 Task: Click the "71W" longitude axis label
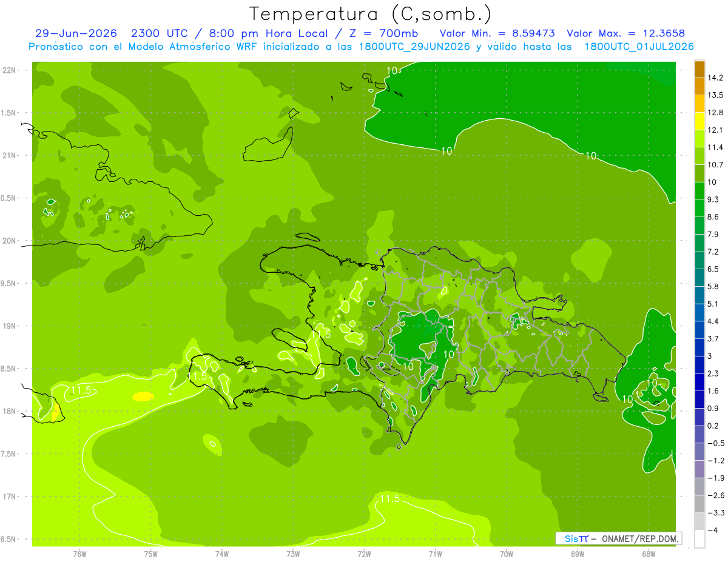[x=435, y=554]
